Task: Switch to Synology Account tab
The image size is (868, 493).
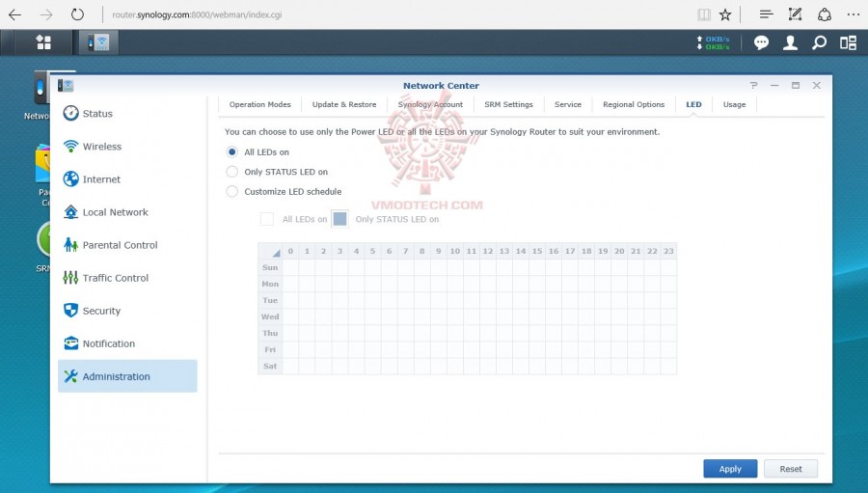Action: [x=430, y=104]
